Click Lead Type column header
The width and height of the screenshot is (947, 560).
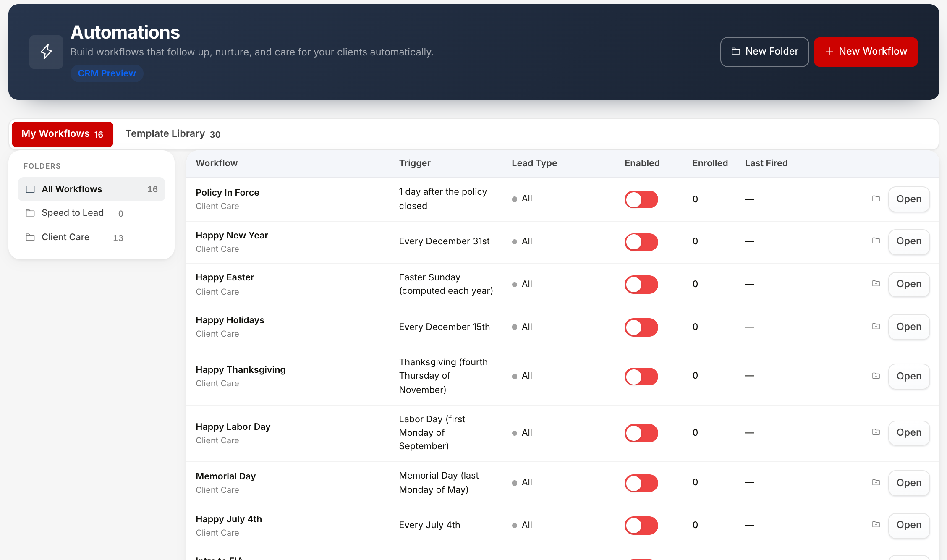[x=534, y=163]
